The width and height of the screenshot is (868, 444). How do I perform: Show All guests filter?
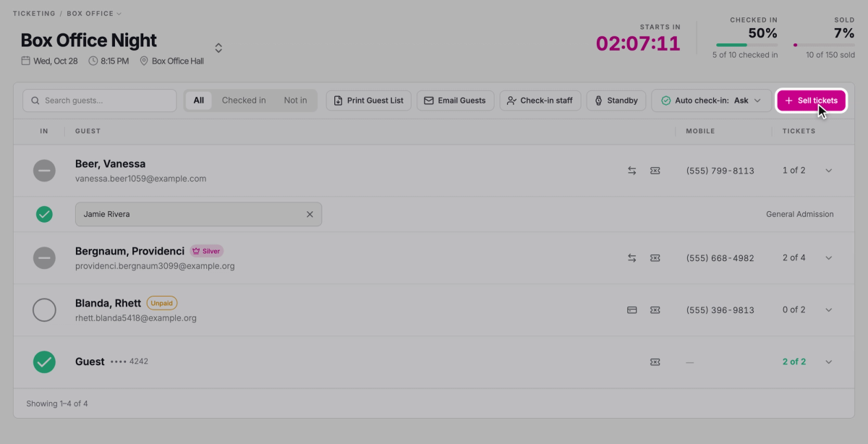pos(199,101)
